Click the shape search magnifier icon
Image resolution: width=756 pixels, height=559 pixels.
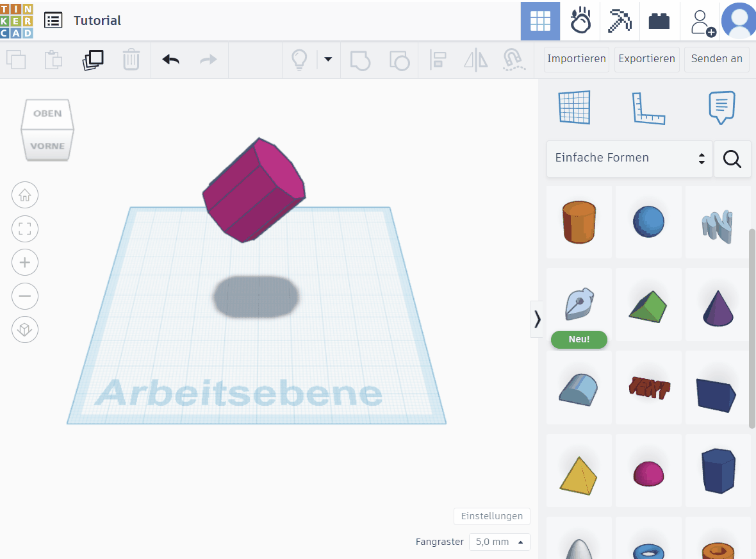732,158
